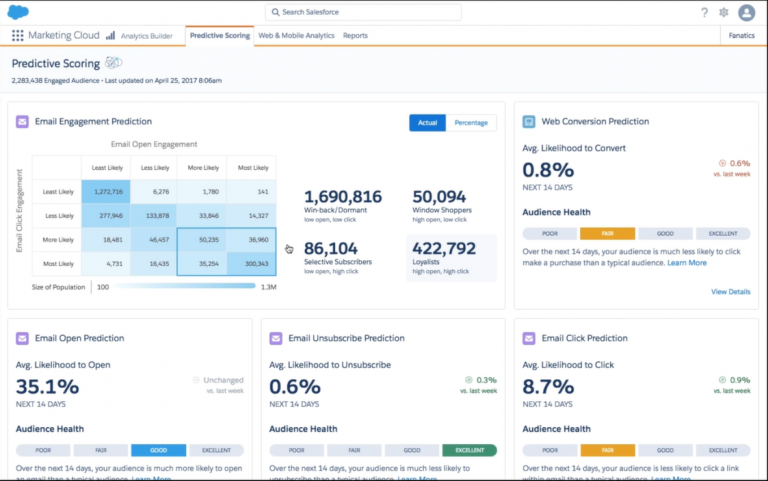Click heatmap cell 1,272,716
Image resolution: width=768 pixels, height=481 pixels.
click(106, 192)
